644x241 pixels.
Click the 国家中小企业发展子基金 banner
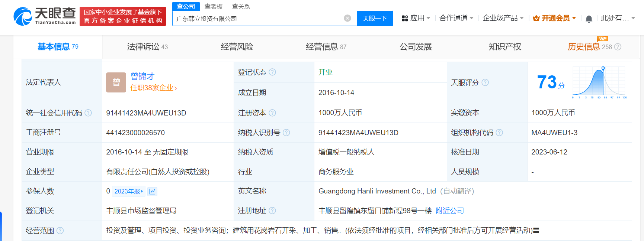coord(123,16)
